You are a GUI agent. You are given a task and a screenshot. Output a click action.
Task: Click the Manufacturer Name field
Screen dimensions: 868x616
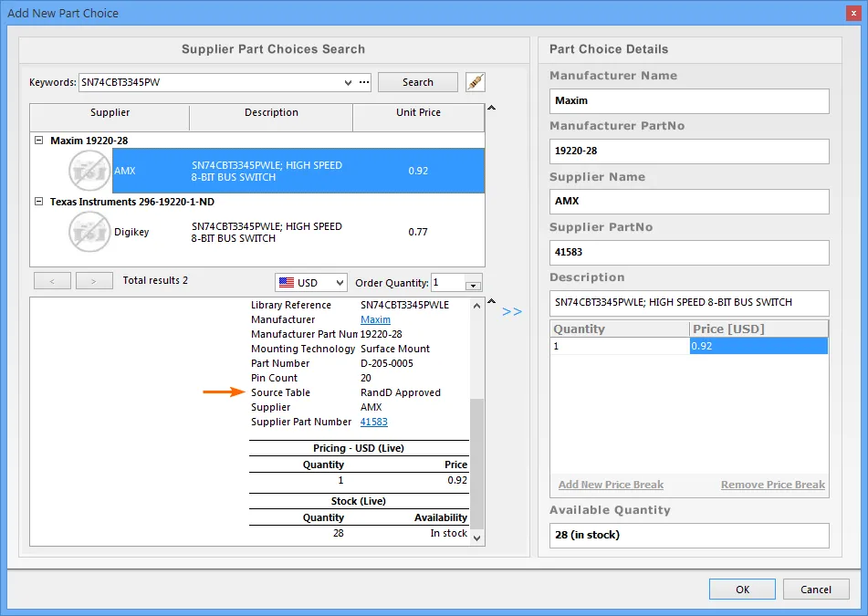tap(689, 100)
